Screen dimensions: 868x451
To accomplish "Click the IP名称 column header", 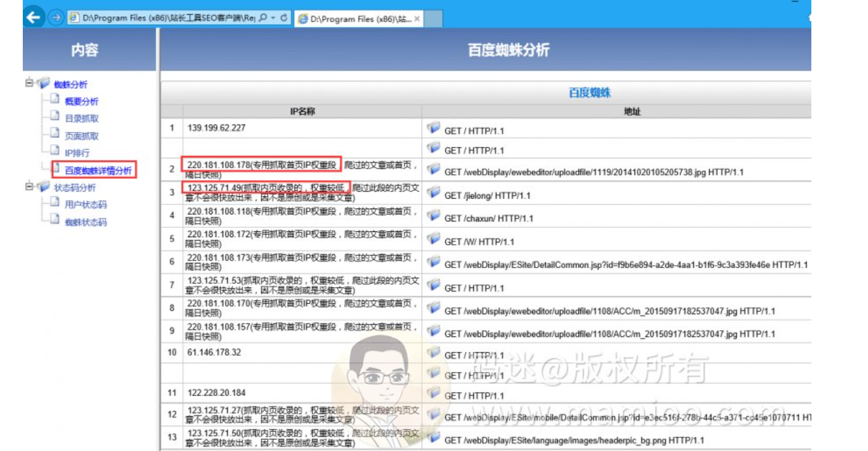I will (x=303, y=111).
